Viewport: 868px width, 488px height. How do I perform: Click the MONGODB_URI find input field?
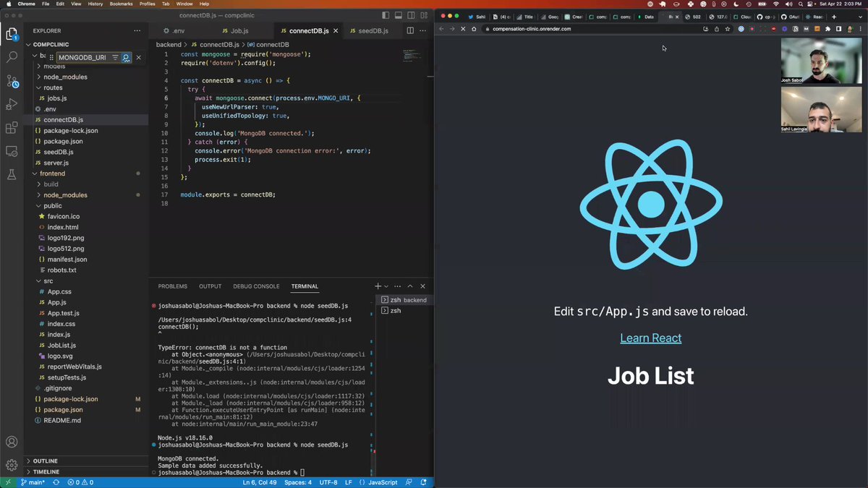tap(82, 57)
